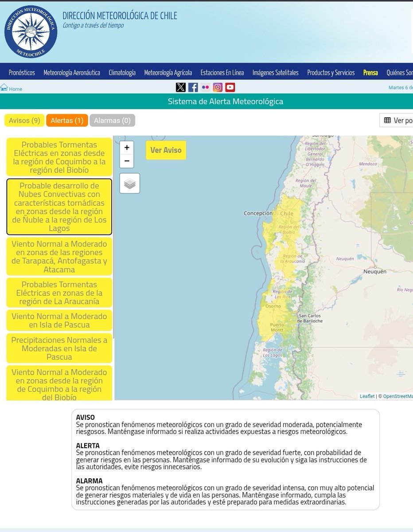The image size is (413, 532).
Task: Click the AVISO definition heading
Action: pos(86,417)
